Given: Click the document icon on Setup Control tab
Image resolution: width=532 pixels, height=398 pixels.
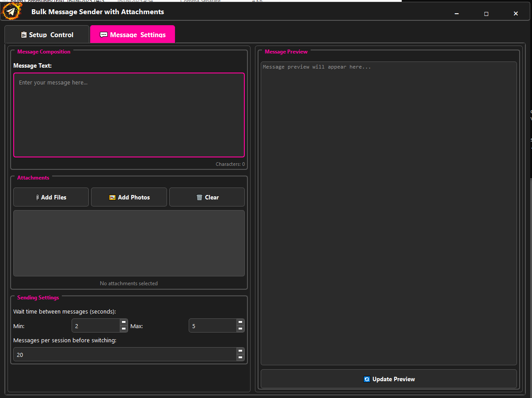Looking at the screenshot, I should point(23,34).
